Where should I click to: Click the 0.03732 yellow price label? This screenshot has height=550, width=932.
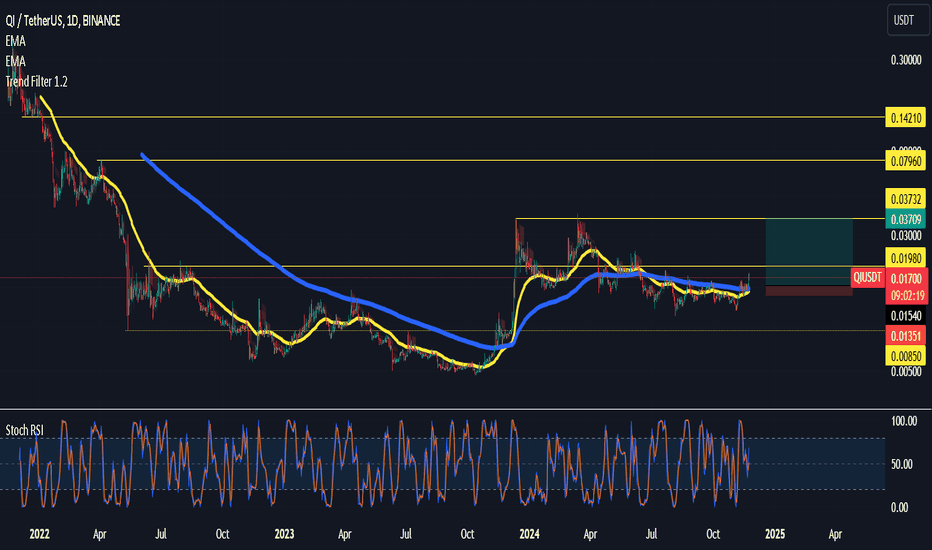tap(906, 199)
